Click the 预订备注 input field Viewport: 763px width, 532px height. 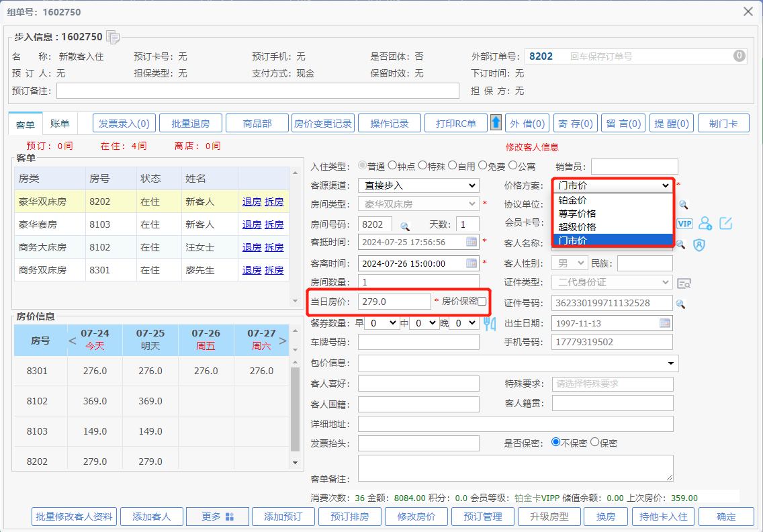pos(258,91)
